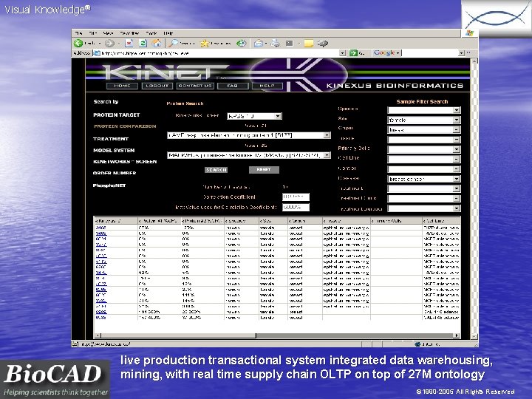Select MODEL SYSTEM search option
Viewport: 532px width, 399px height.
114,150
